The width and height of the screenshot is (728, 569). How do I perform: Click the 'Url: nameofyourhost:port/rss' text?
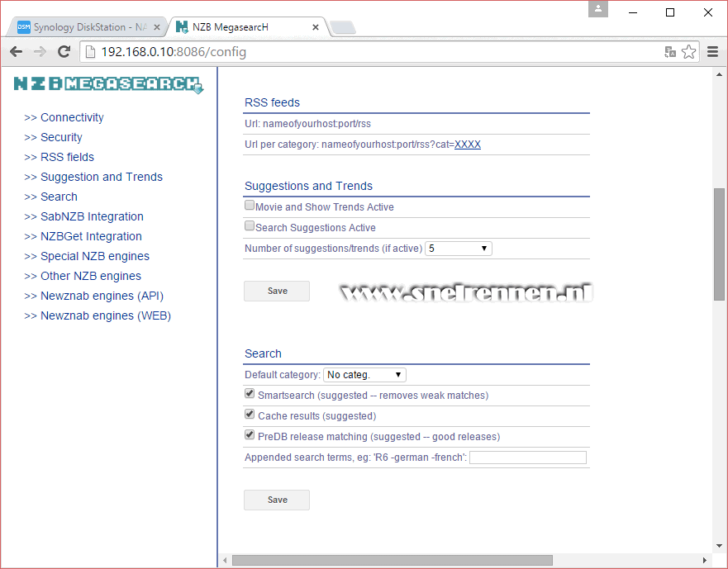[308, 124]
